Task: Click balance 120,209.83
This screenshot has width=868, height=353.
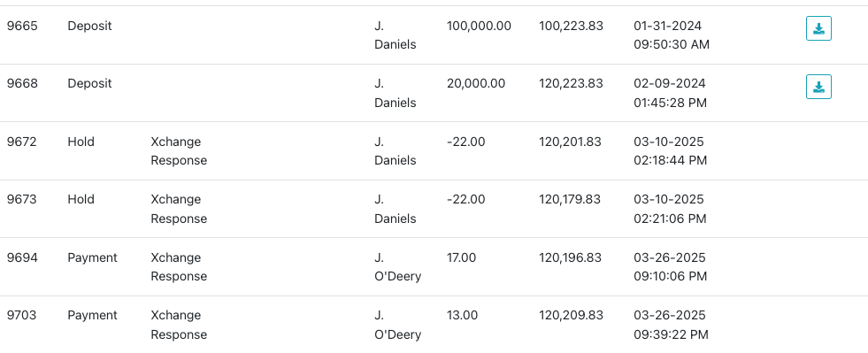Action: 572,315
